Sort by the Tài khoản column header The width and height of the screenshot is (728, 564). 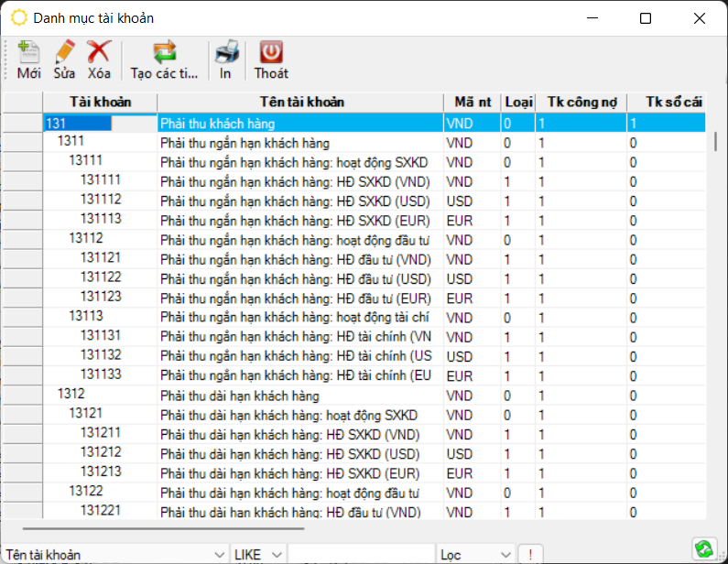(100, 102)
